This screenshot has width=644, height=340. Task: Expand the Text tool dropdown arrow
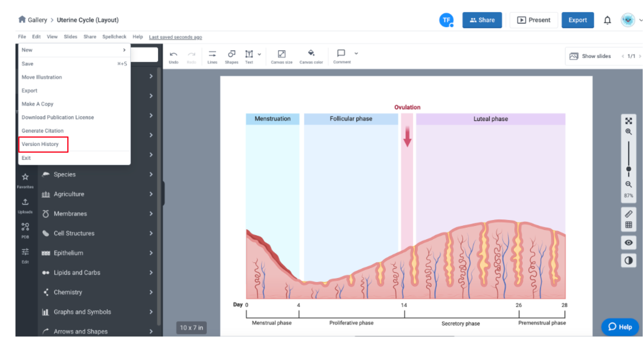click(259, 54)
